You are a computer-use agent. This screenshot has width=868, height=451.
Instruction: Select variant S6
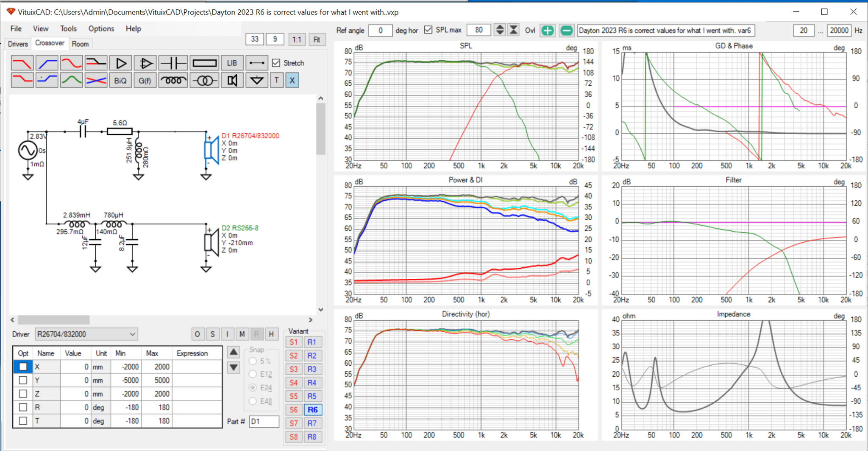coord(294,410)
